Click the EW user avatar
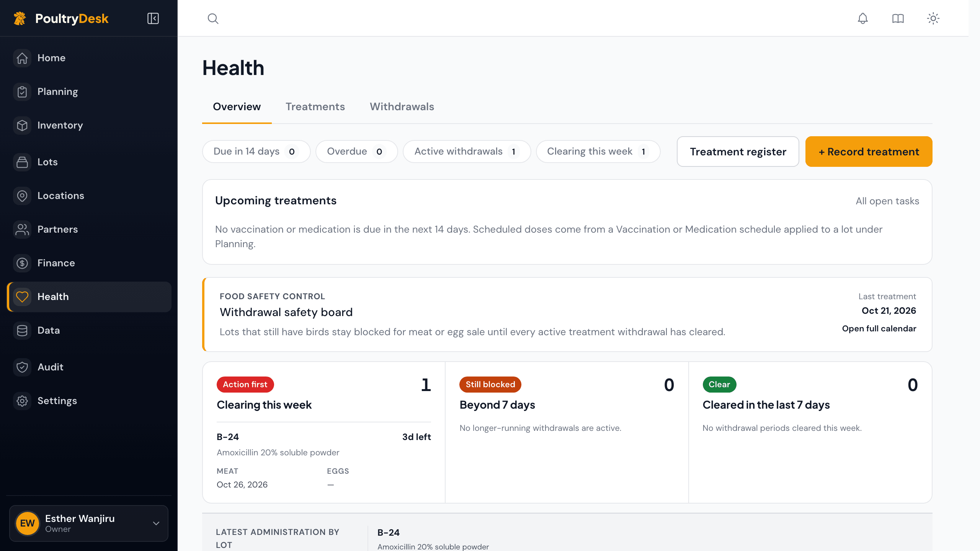Screen dimensions: 980x551 pos(28,523)
